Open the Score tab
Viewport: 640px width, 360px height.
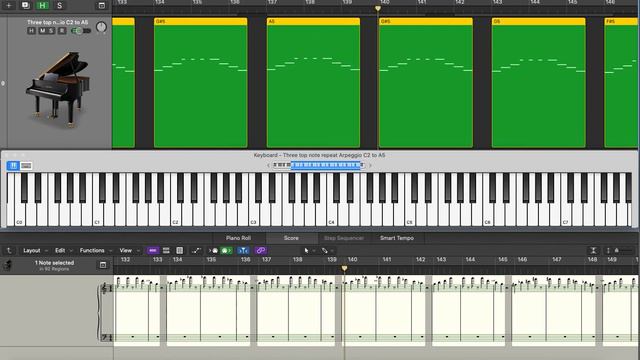point(291,238)
